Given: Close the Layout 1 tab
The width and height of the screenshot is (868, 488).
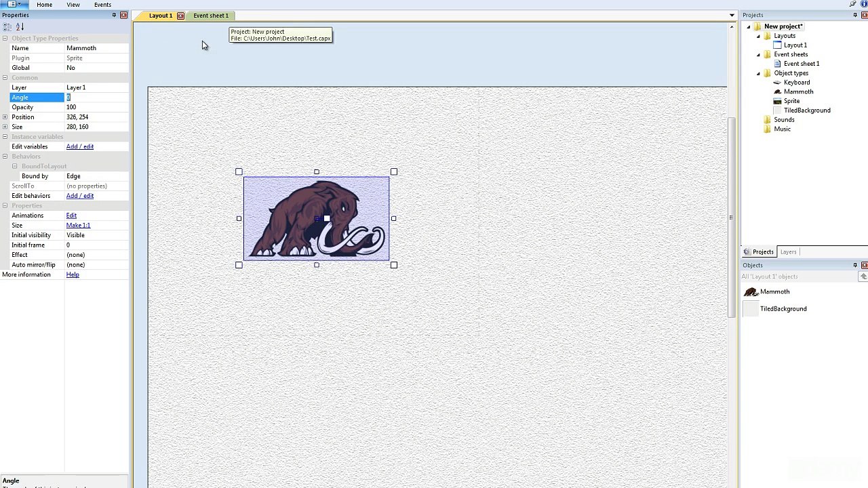Looking at the screenshot, I should [180, 16].
